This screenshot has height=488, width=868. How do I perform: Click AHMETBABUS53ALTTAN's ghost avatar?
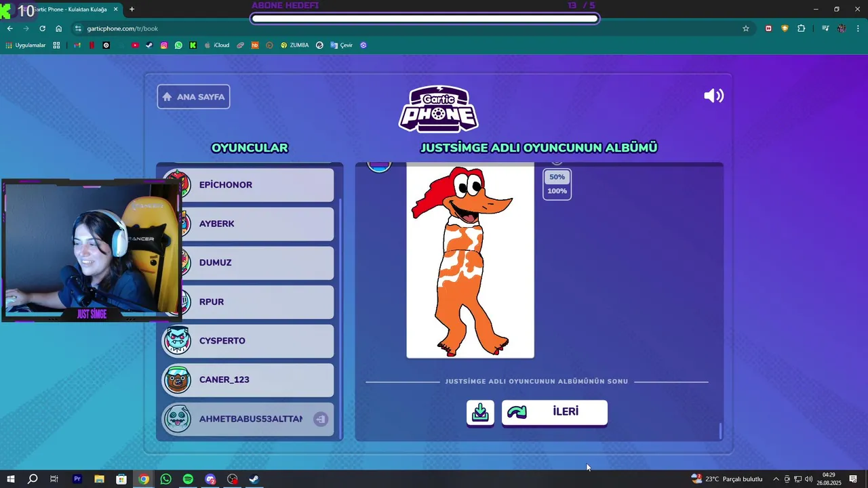176,419
